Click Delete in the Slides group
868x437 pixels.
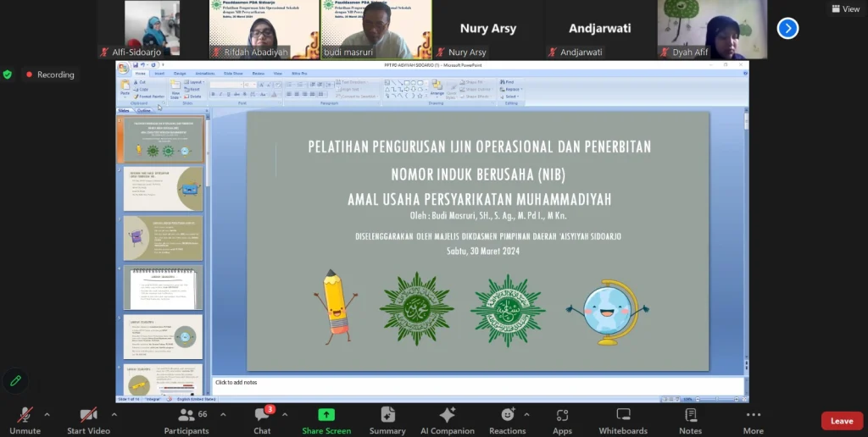192,97
